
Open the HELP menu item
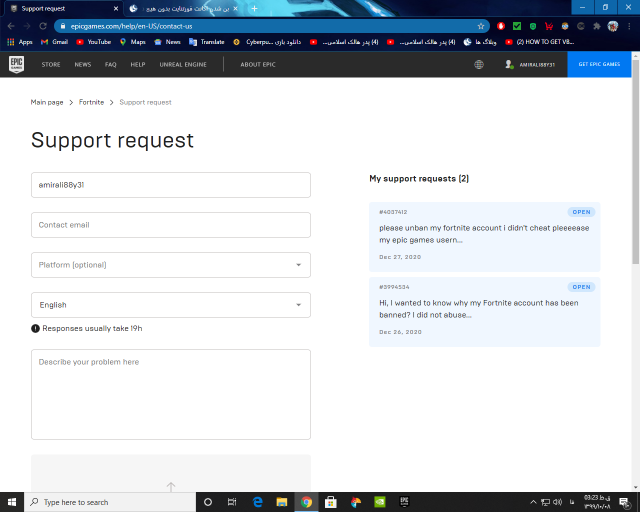(138, 65)
